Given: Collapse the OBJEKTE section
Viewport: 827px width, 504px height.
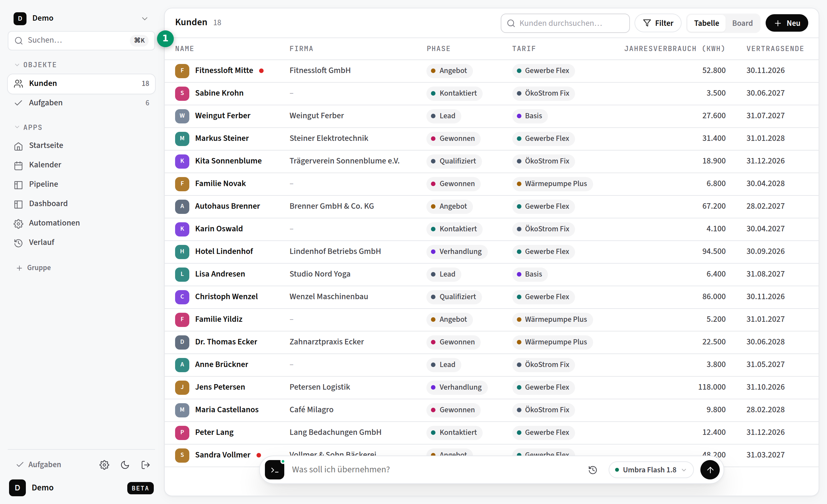Looking at the screenshot, I should [36, 65].
